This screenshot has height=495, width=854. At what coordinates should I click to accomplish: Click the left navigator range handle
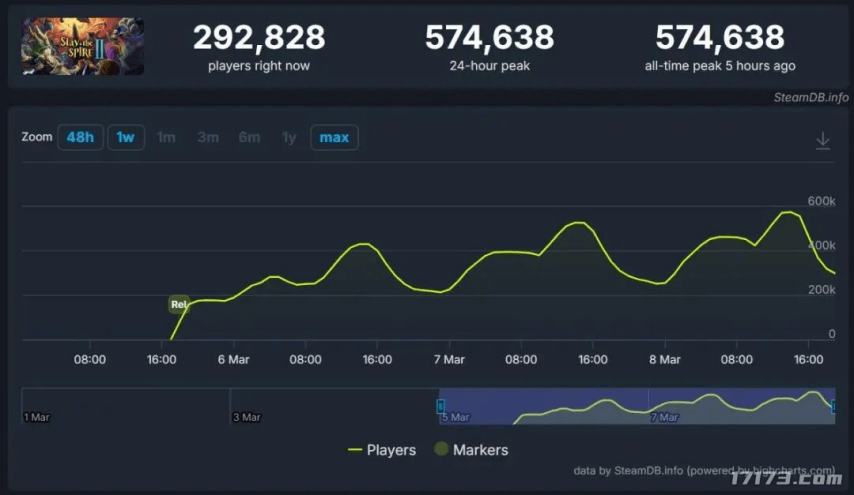click(440, 405)
